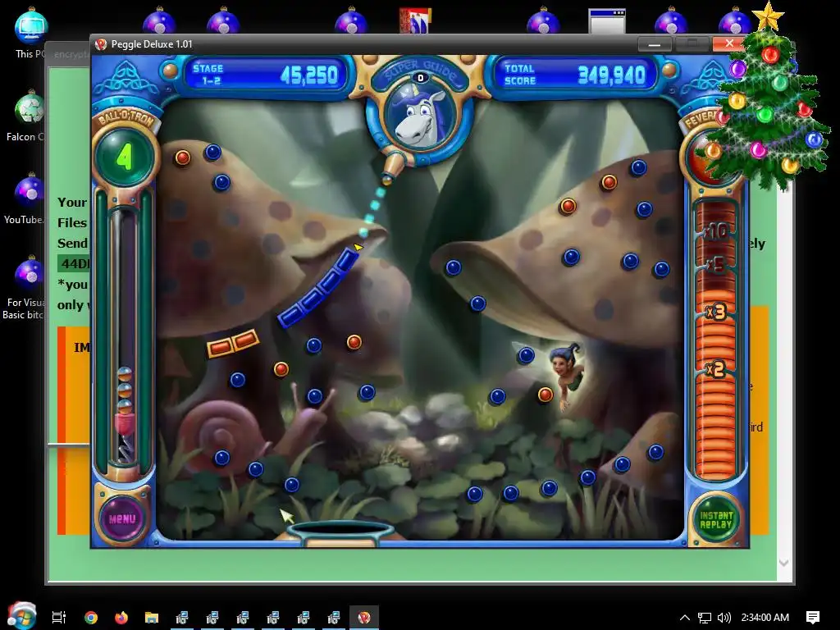Click the Christmas tree decoration's gold star
This screenshot has height=630, width=840.
(x=768, y=16)
